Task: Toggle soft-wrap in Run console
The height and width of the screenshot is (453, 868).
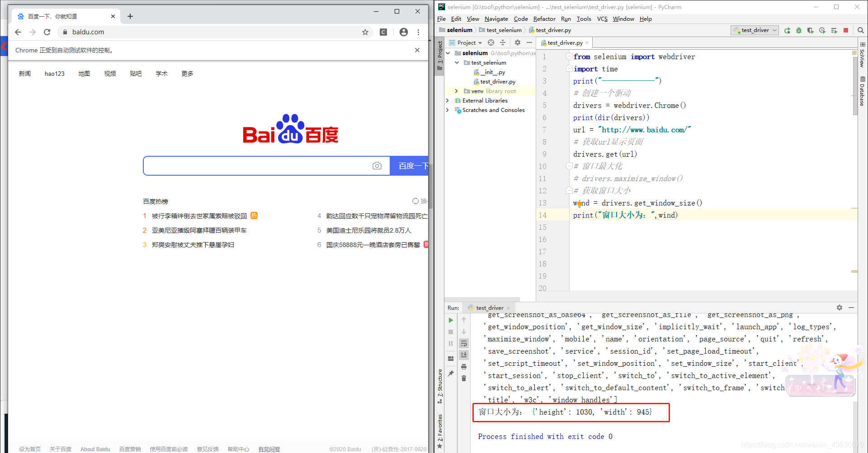Action: tap(464, 344)
